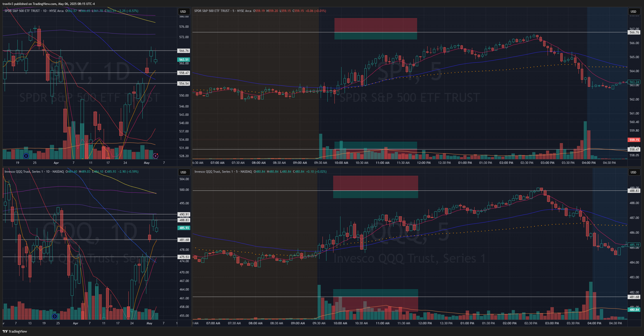Click 10:00 AM on QQQ 5-minute time axis
This screenshot has width=644, height=336.
[x=340, y=323]
